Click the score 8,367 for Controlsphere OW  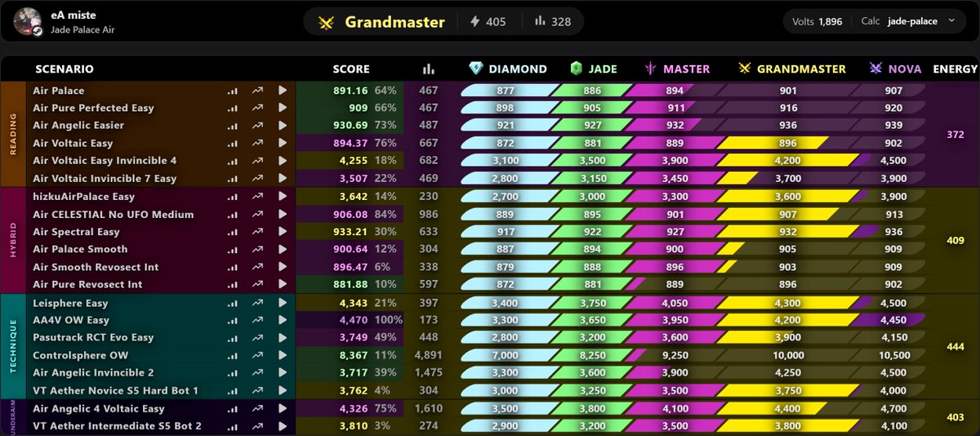(354, 355)
